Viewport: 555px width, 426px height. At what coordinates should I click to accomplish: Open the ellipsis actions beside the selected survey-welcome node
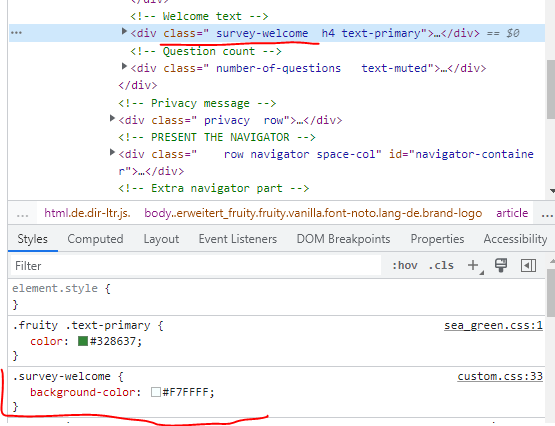pyautogui.click(x=16, y=33)
